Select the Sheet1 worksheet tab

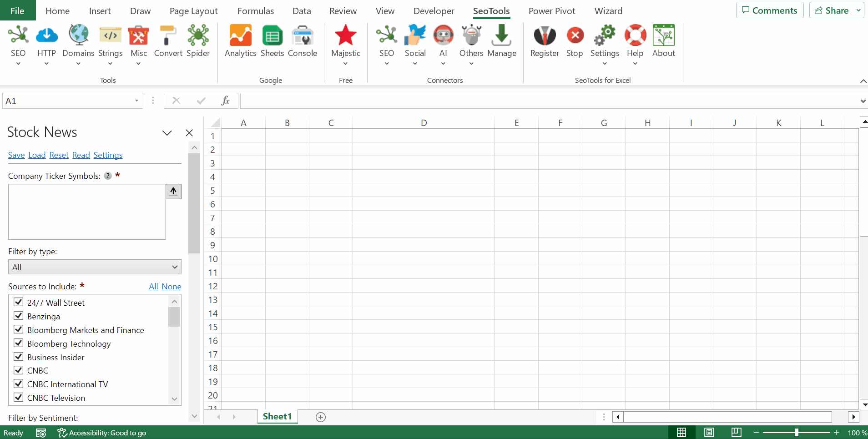coord(277,416)
